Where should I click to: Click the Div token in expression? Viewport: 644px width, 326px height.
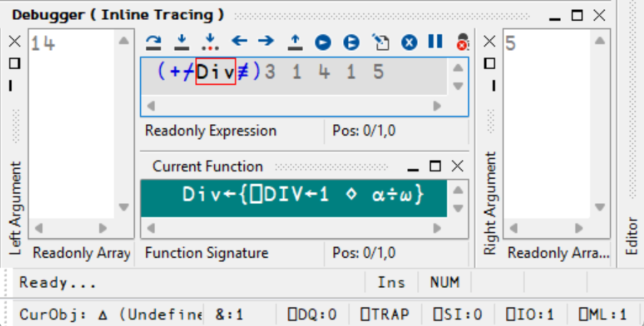[215, 72]
